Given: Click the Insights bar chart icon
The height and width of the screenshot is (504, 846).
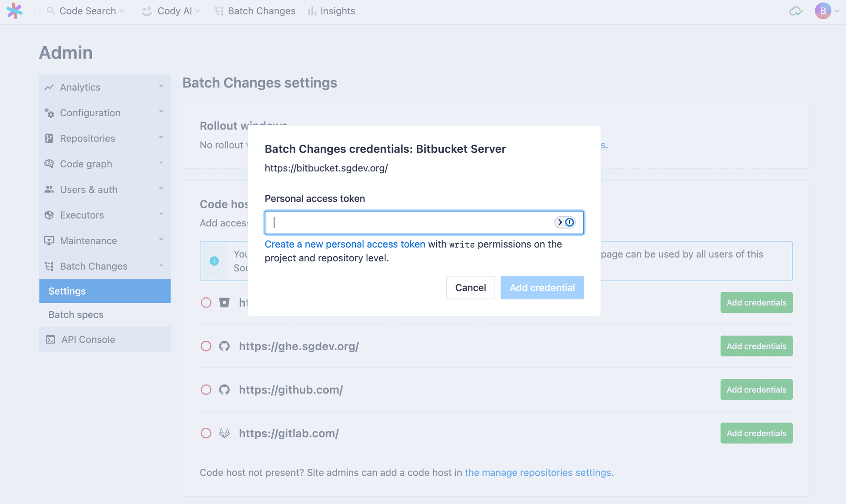Looking at the screenshot, I should [312, 11].
